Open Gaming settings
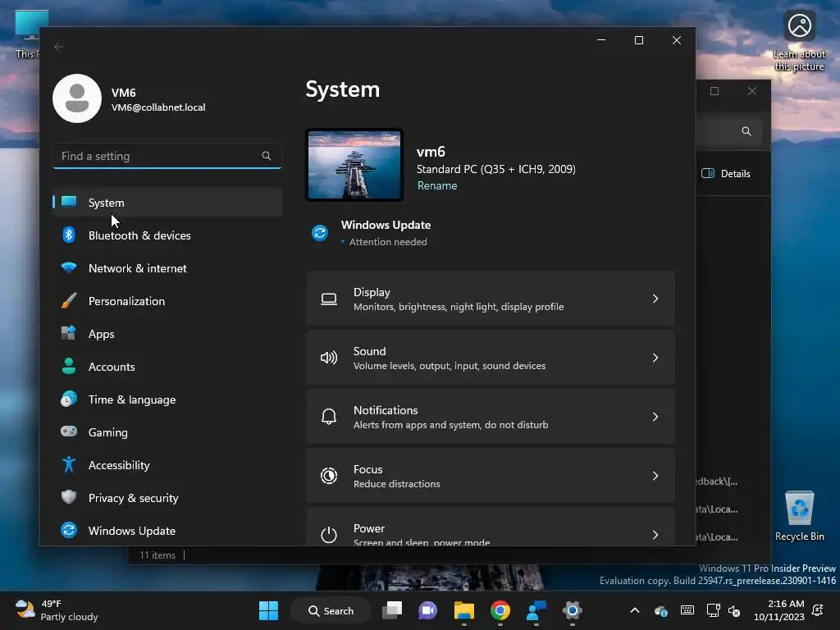 pyautogui.click(x=167, y=432)
